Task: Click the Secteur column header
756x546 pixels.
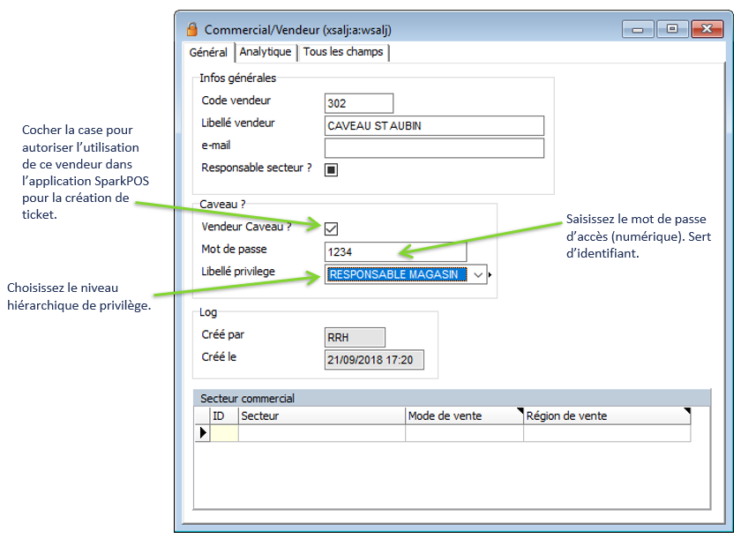Action: point(321,415)
